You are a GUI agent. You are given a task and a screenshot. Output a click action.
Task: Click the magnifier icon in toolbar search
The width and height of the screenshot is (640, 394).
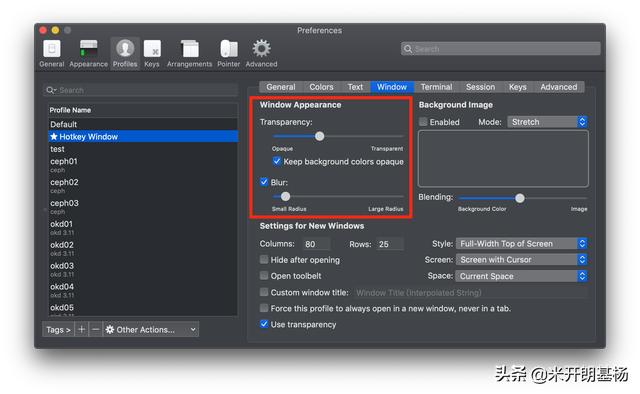[x=408, y=49]
